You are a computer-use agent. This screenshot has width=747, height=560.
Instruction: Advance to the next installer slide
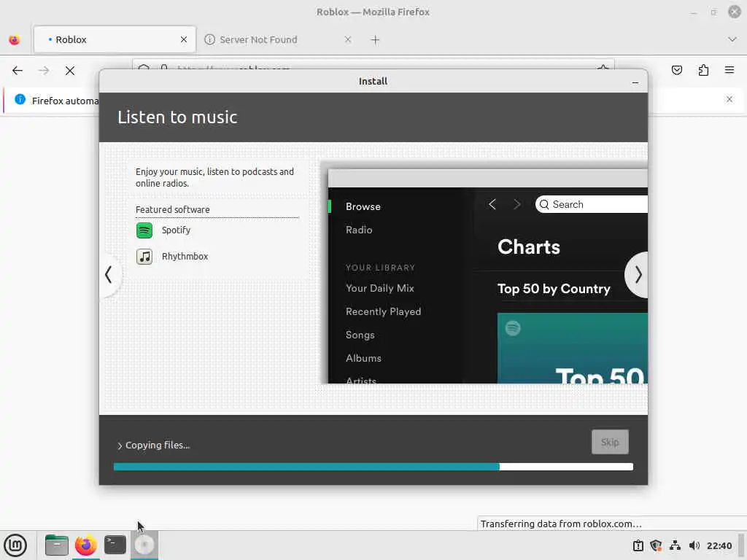638,275
